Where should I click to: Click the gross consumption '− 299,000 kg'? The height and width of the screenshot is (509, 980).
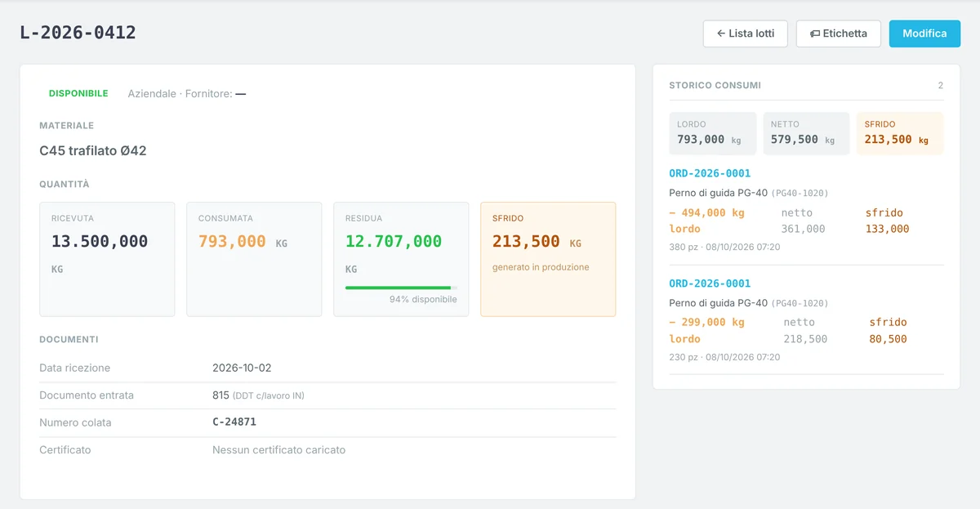click(706, 323)
